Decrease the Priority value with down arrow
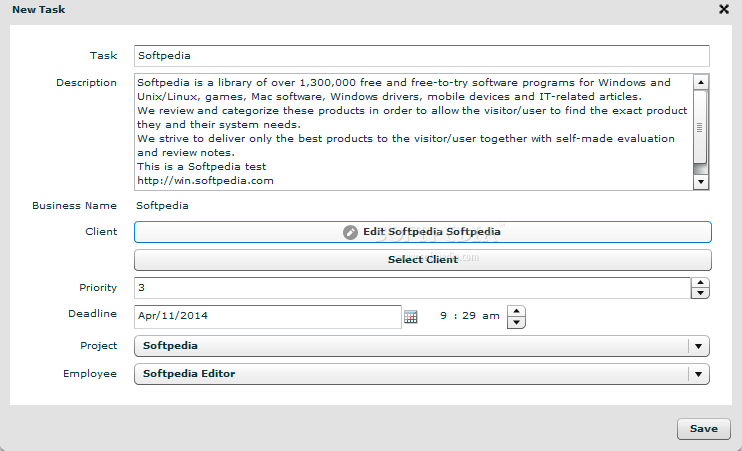742x451 pixels. pyautogui.click(x=700, y=293)
